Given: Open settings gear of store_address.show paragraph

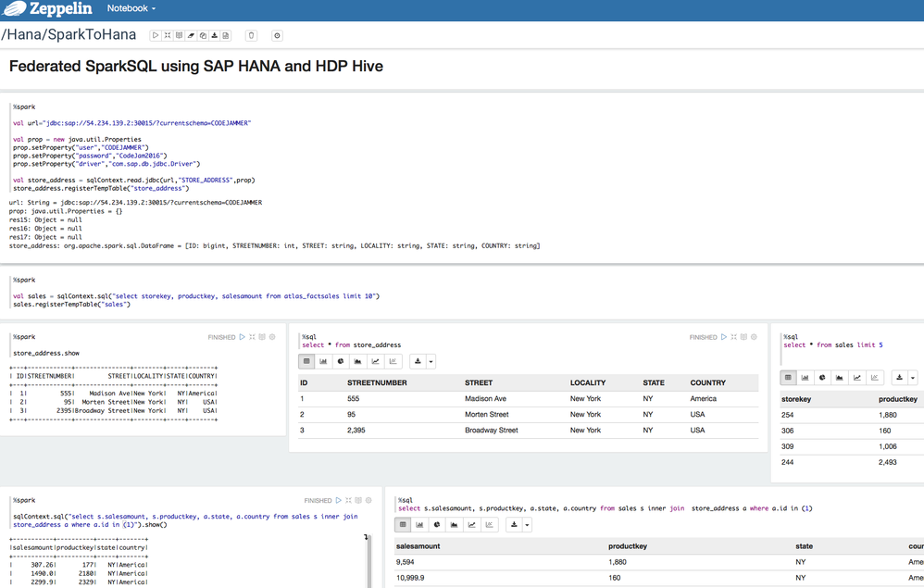Looking at the screenshot, I should (x=272, y=337).
